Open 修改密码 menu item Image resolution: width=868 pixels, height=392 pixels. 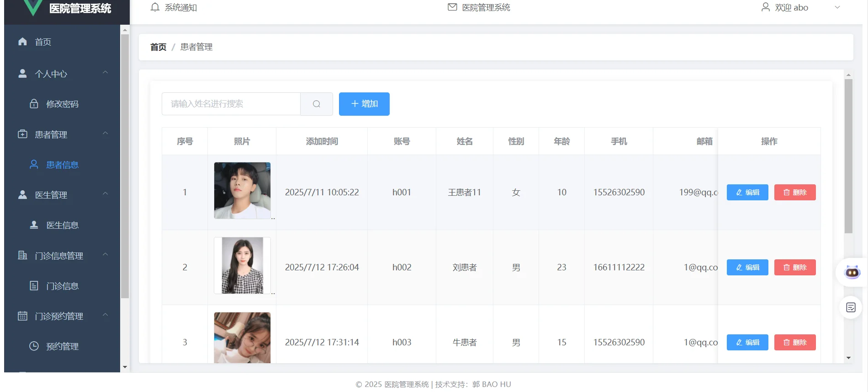pyautogui.click(x=62, y=104)
